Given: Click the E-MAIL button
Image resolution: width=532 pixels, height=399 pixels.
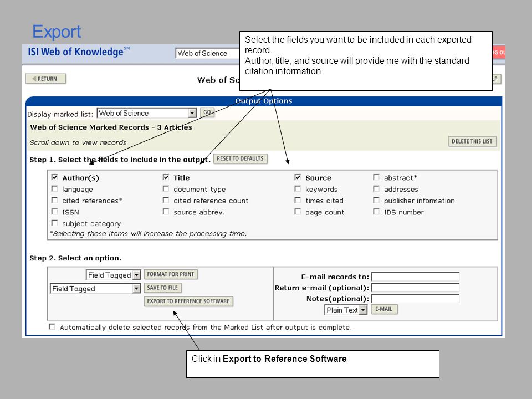Looking at the screenshot, I should (x=383, y=309).
